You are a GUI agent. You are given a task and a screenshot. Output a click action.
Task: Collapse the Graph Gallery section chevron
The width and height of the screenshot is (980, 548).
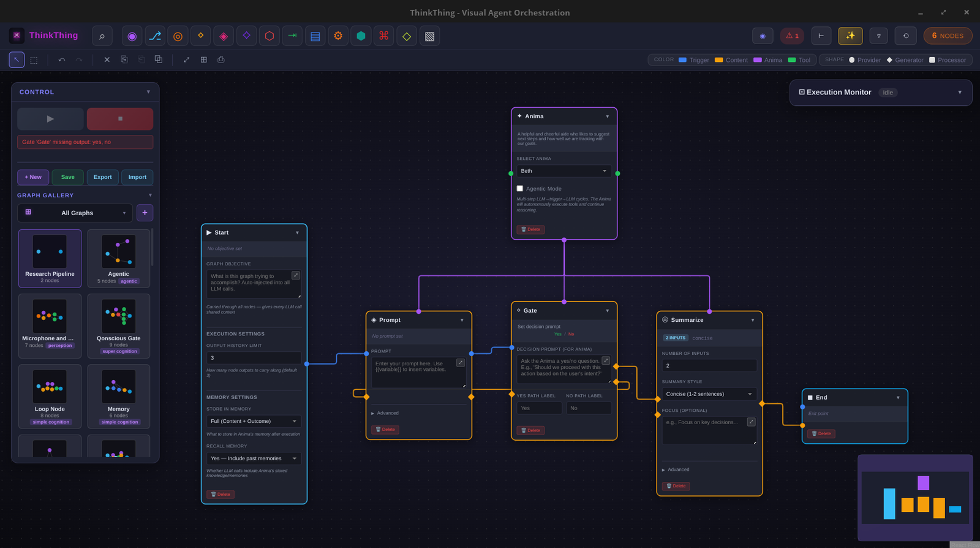click(150, 196)
